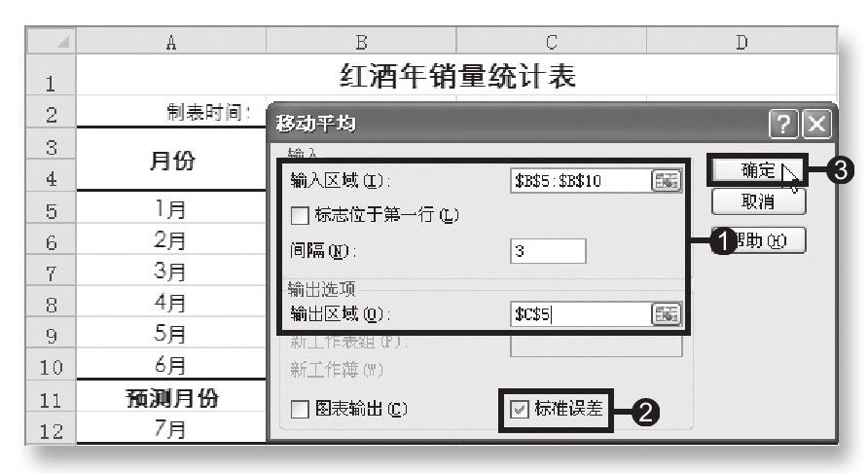Toggle the 图表输出 checkbox

pos(300,410)
